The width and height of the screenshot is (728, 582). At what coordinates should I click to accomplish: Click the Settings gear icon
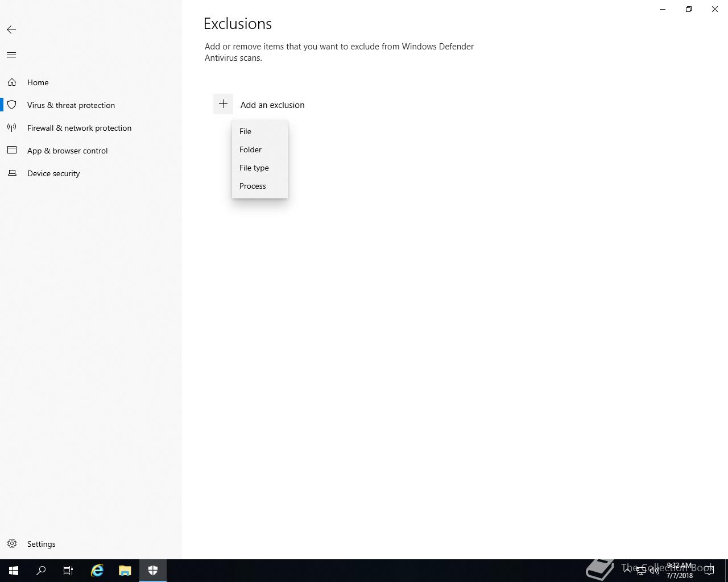tap(12, 544)
